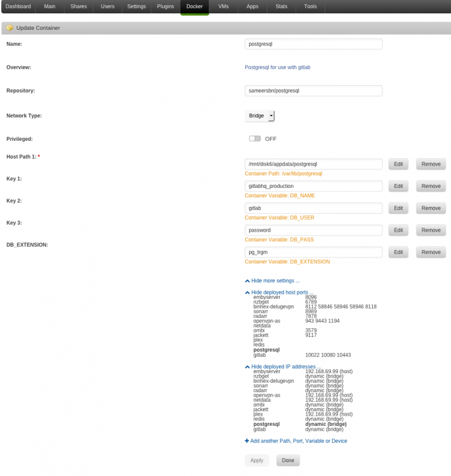Click the pg_trgm input field
This screenshot has height=476, width=451.
[x=314, y=252]
